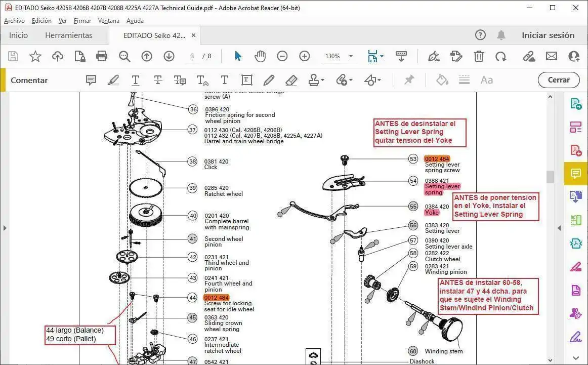
Task: Click the Delete trash icon
Action: coord(479,56)
